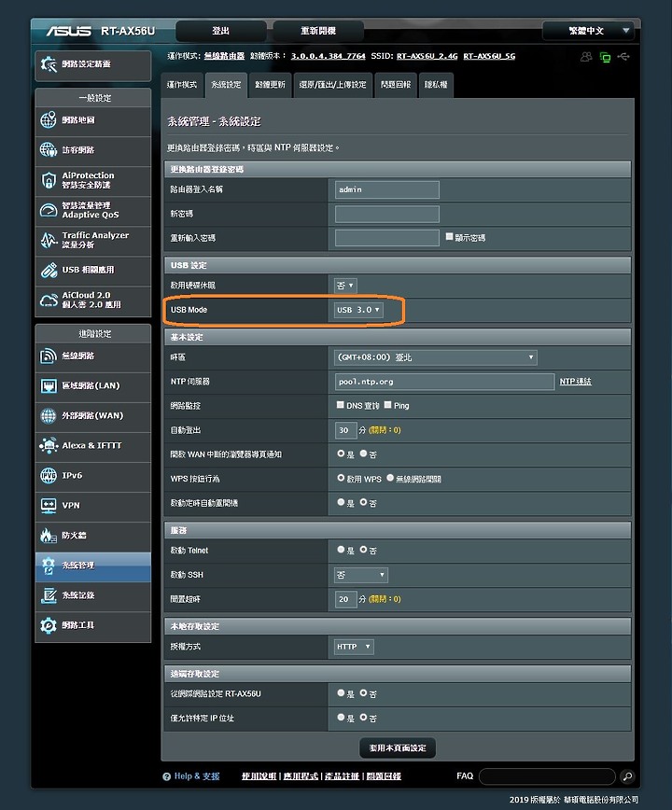
Task: Open the RT-AX56U_5G SSID link
Action: (x=489, y=56)
